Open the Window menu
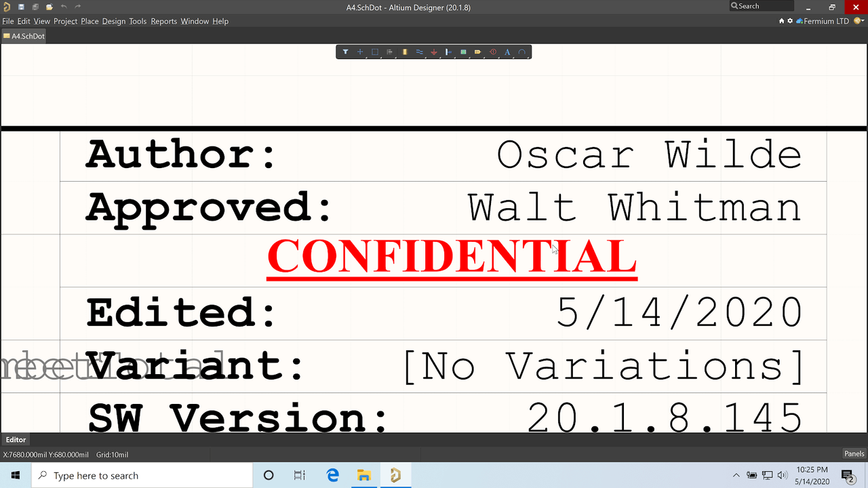The width and height of the screenshot is (868, 488). point(195,21)
